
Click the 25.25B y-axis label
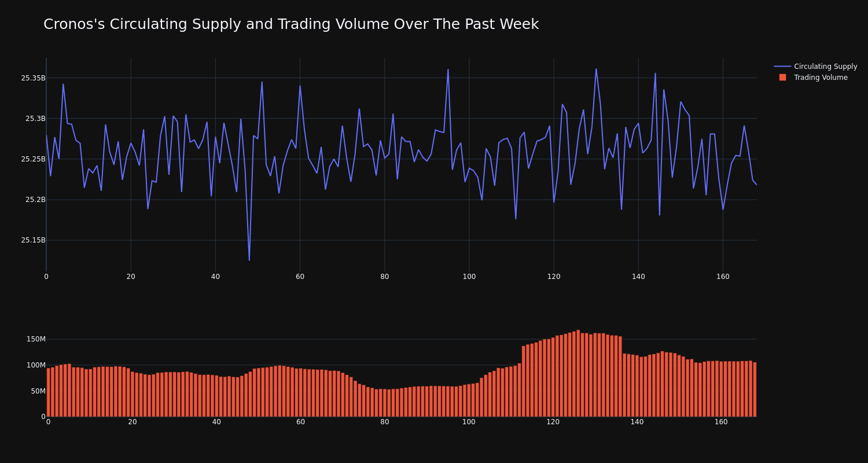pos(33,159)
